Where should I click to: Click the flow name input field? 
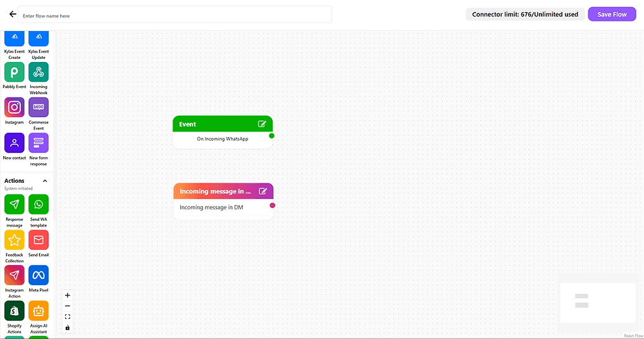(x=175, y=15)
